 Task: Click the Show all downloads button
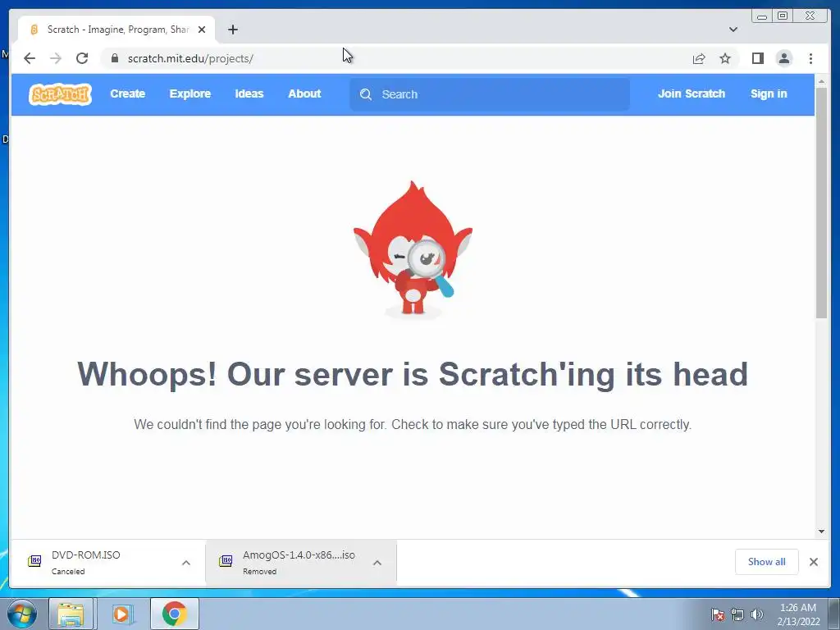767,561
